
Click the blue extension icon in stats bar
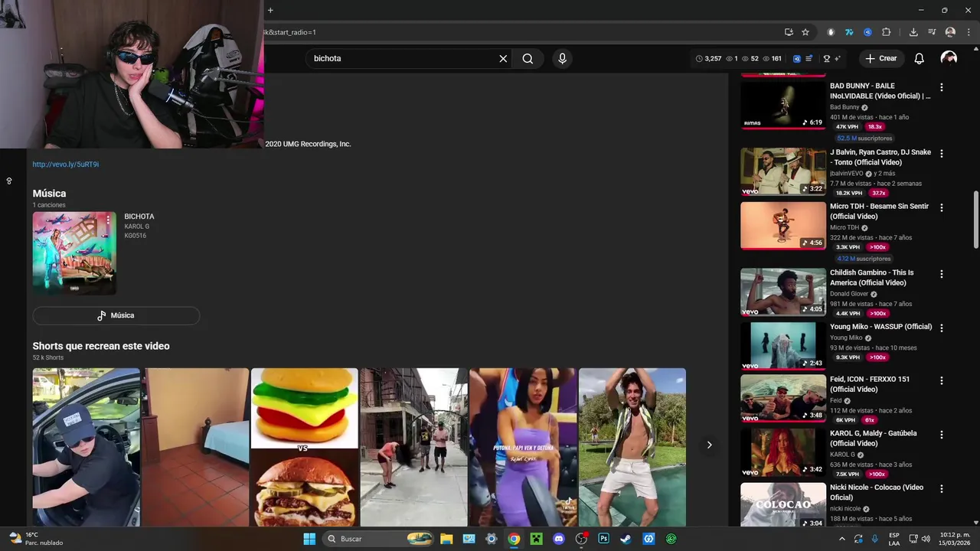coord(797,58)
